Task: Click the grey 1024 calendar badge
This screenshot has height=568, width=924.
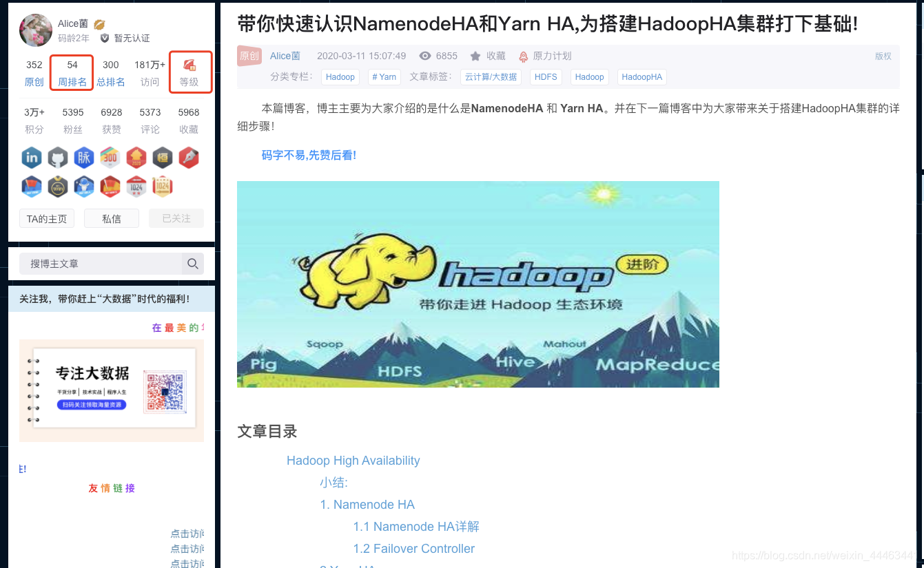Action: (136, 186)
